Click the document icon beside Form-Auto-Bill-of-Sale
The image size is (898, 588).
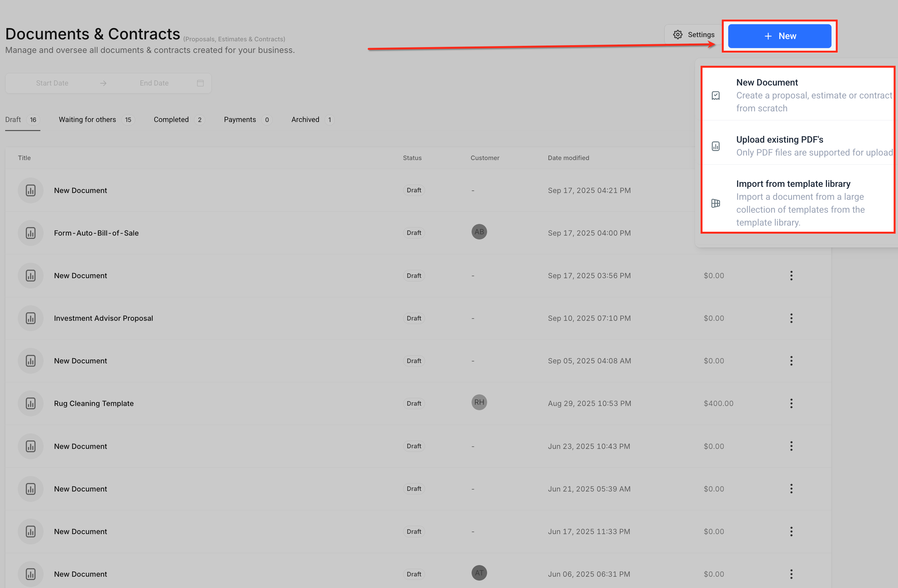[x=31, y=233]
